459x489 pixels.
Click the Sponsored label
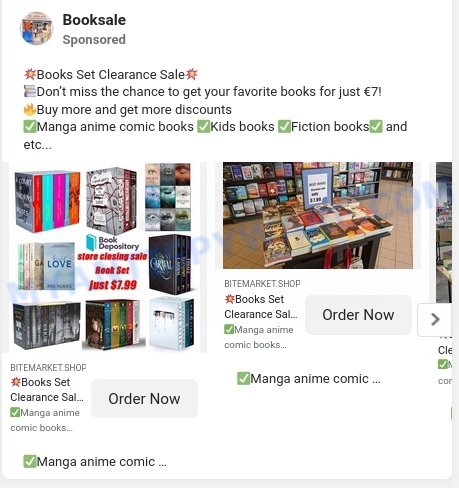[x=94, y=40]
